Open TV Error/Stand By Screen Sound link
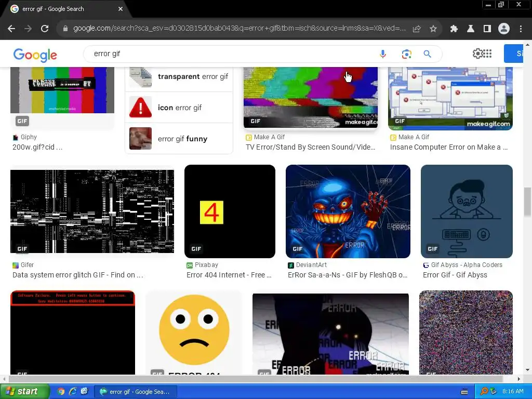 click(311, 147)
